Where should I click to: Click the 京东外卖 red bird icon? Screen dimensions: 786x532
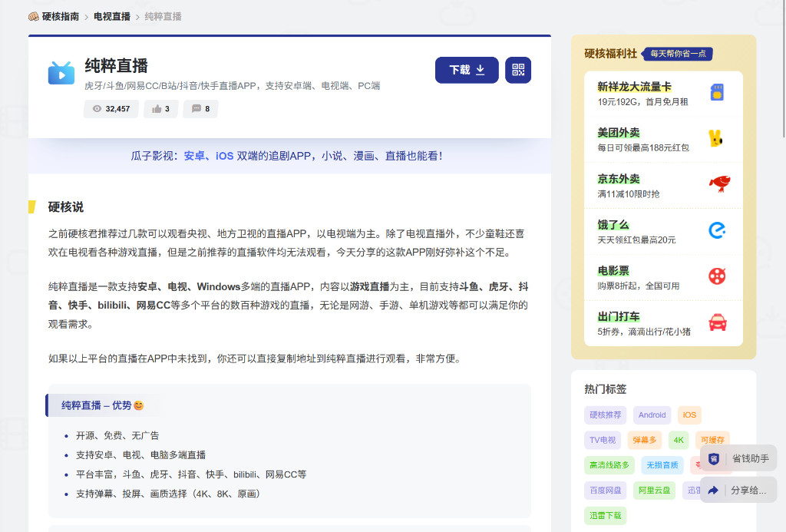click(718, 184)
